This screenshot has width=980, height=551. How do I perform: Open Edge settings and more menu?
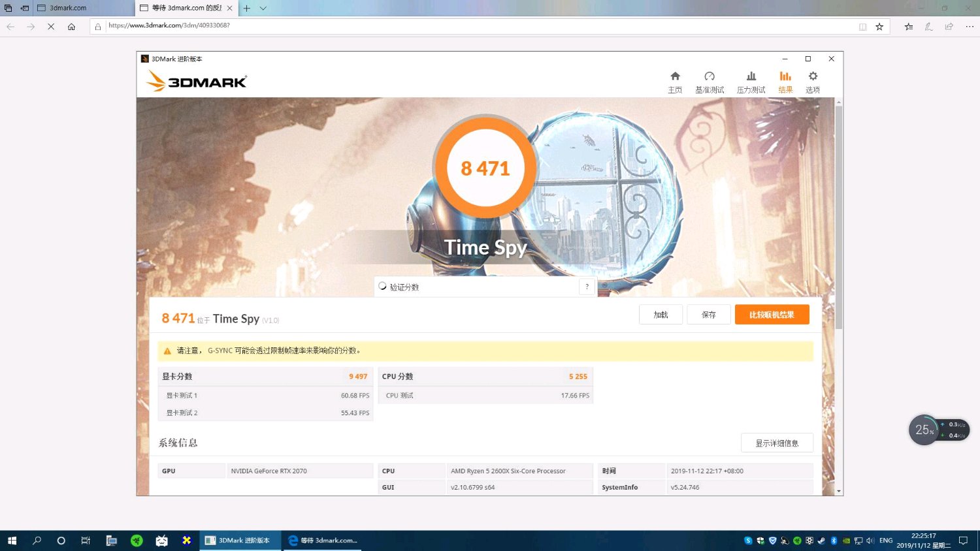969,27
